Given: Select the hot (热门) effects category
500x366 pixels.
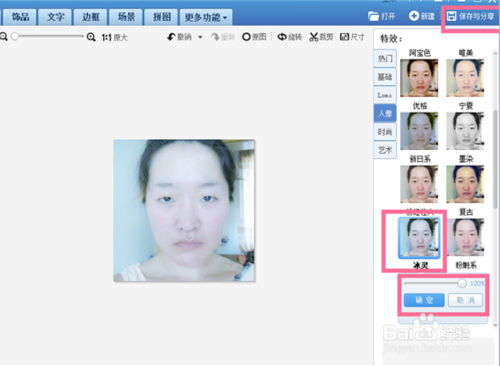Looking at the screenshot, I should click(385, 59).
